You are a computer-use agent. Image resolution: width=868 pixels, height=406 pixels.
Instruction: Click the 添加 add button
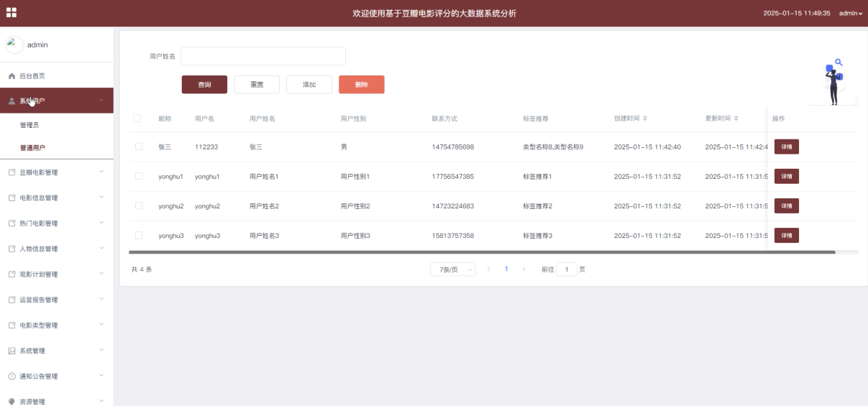309,85
